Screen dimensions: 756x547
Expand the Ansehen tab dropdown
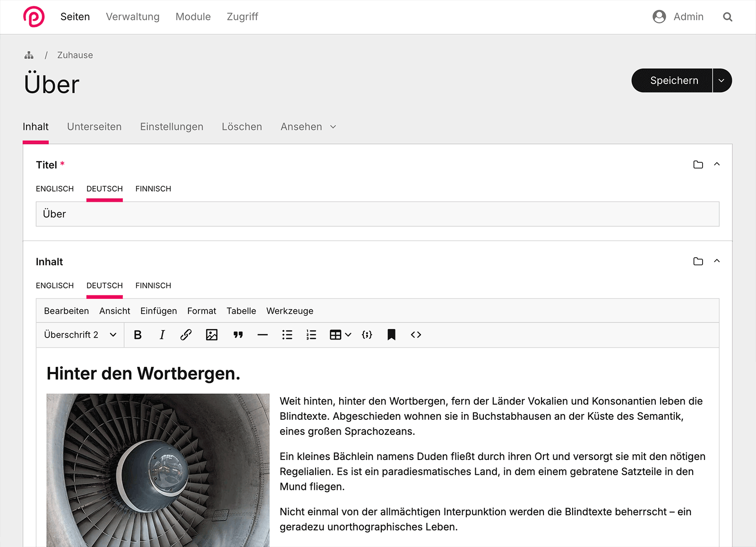point(333,127)
